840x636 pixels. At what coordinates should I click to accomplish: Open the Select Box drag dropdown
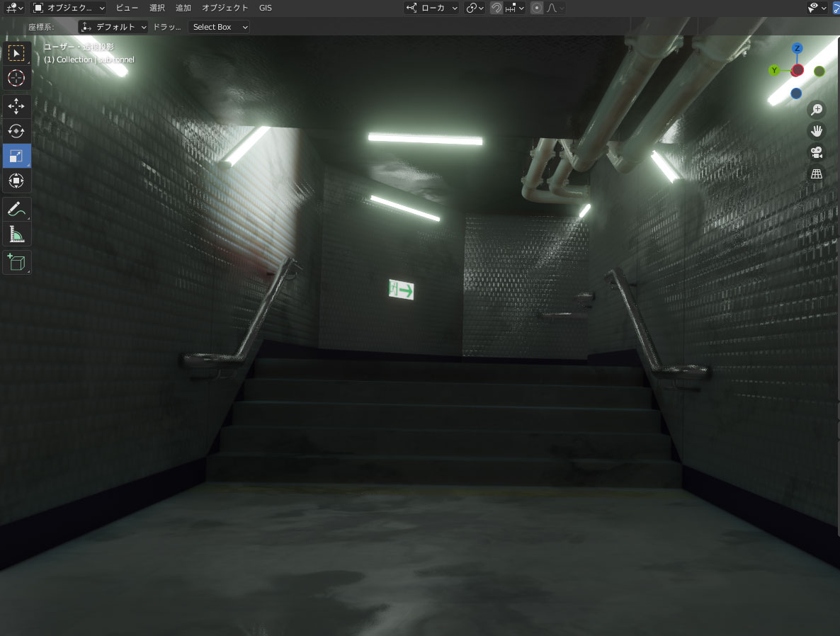point(219,27)
